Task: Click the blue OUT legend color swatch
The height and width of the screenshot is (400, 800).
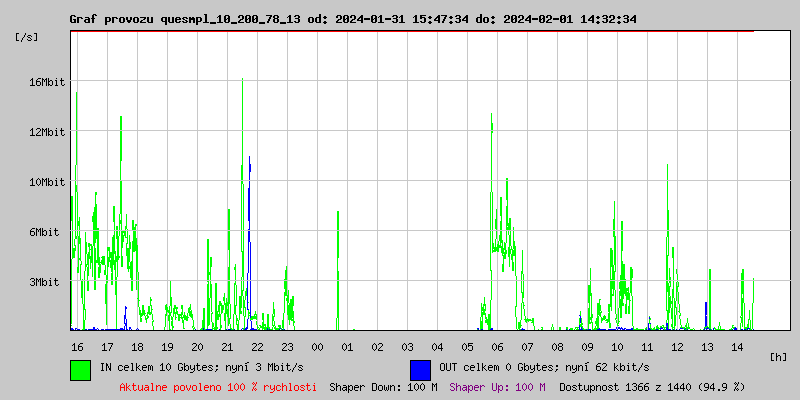Action: 420,369
